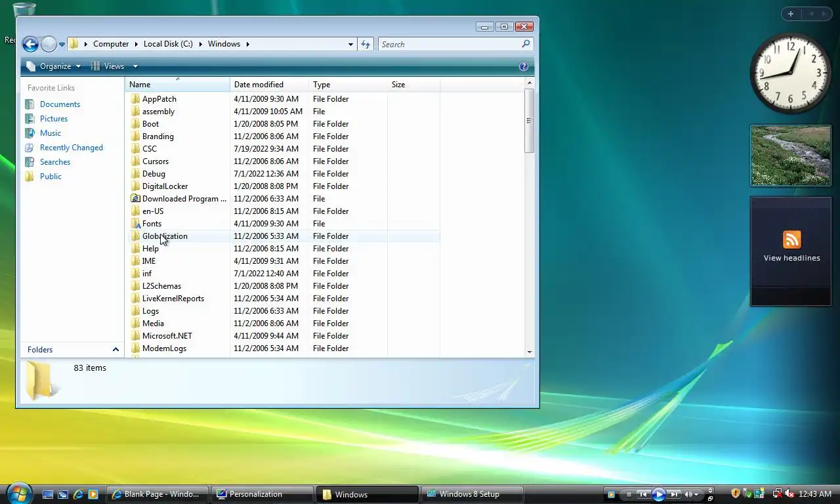Switch to Personalization taskbar button
The width and height of the screenshot is (840, 504).
click(262, 494)
